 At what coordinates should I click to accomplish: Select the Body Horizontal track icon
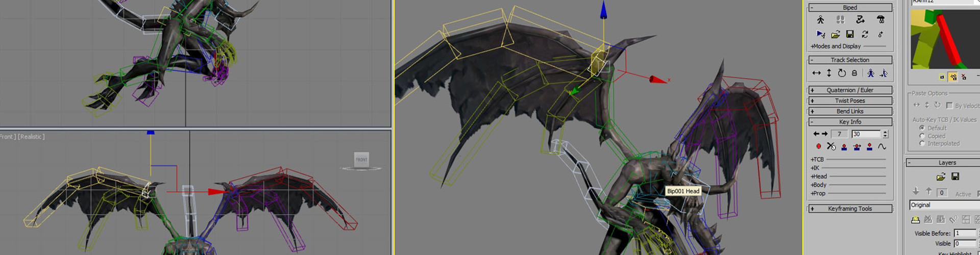click(x=817, y=73)
